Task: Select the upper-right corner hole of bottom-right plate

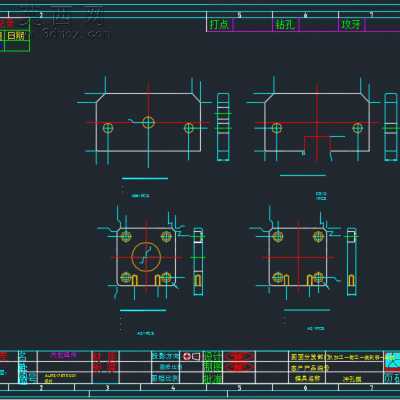Action: coord(318,236)
